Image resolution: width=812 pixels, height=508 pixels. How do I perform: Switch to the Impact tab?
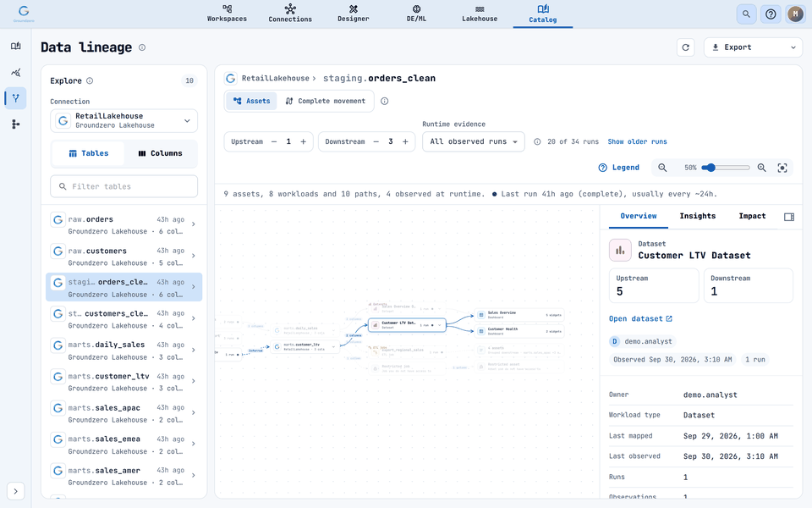click(x=752, y=216)
